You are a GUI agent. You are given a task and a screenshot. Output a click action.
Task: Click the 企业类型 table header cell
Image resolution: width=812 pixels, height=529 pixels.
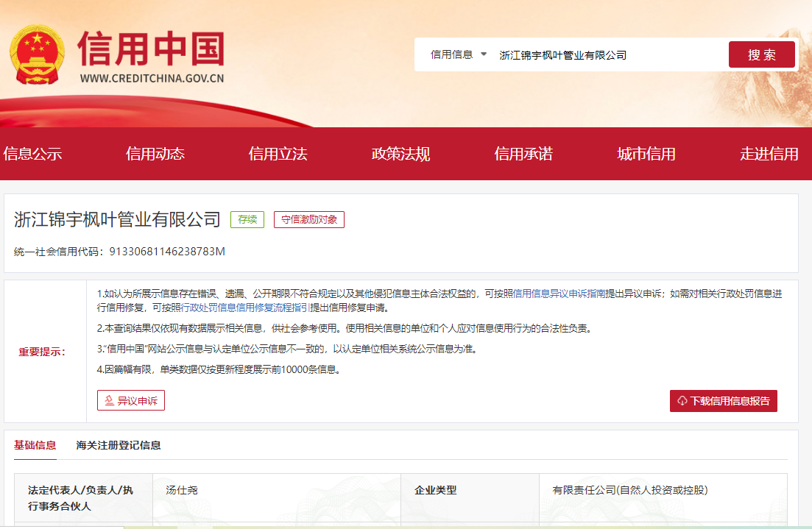[470, 498]
